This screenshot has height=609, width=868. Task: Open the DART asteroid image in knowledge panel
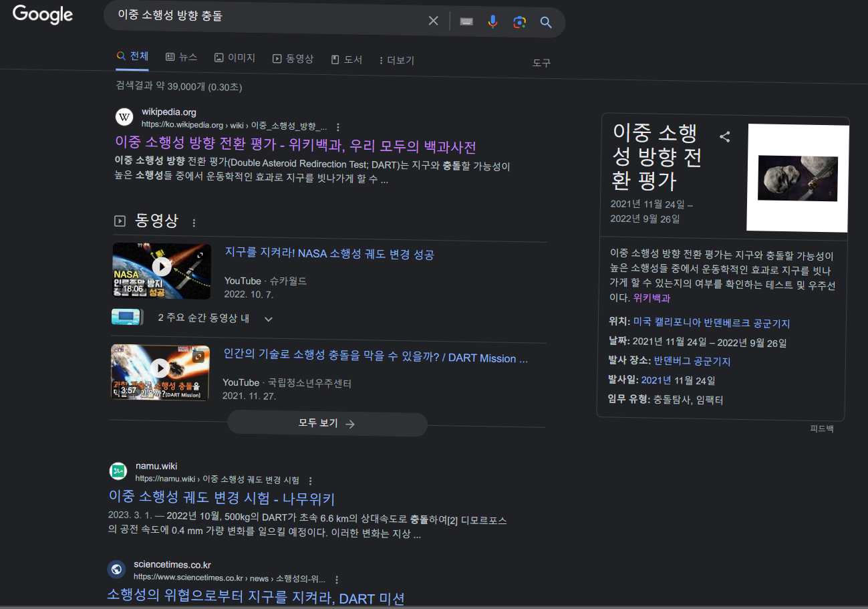[x=797, y=178]
